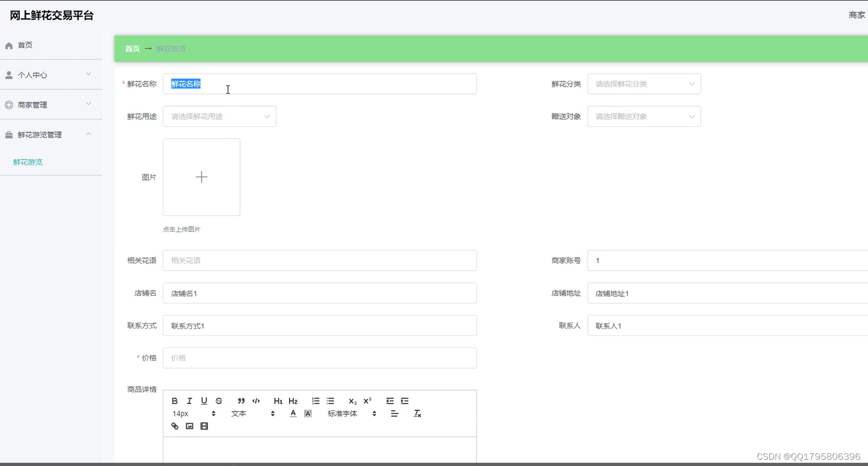Focus the 店铺名 input field
868x466 pixels.
click(320, 293)
